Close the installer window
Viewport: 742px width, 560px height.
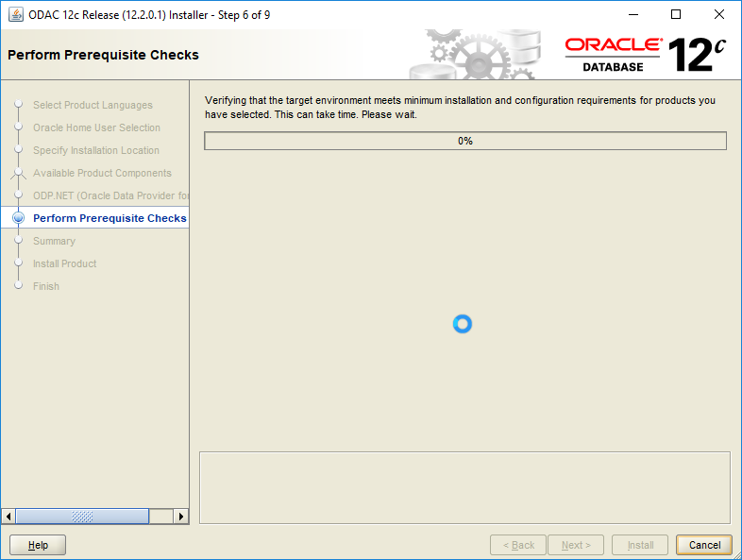[x=718, y=15]
